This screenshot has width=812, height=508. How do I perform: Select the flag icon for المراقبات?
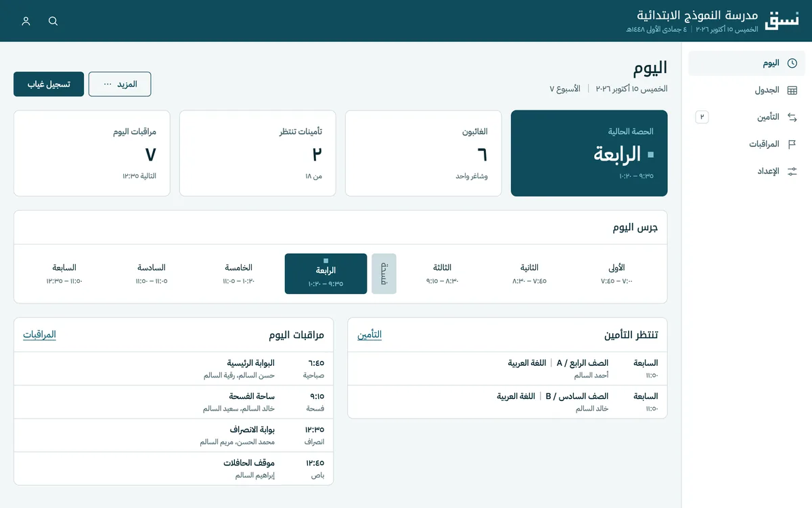pos(792,144)
